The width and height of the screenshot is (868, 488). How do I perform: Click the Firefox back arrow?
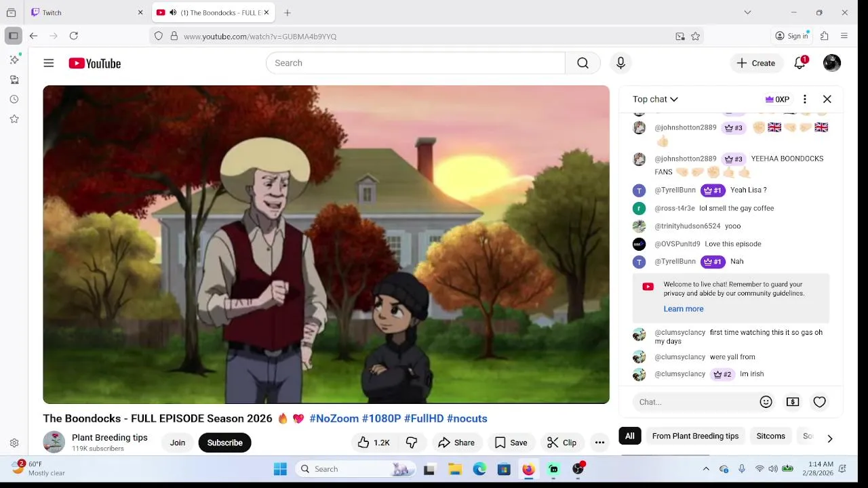click(x=33, y=36)
